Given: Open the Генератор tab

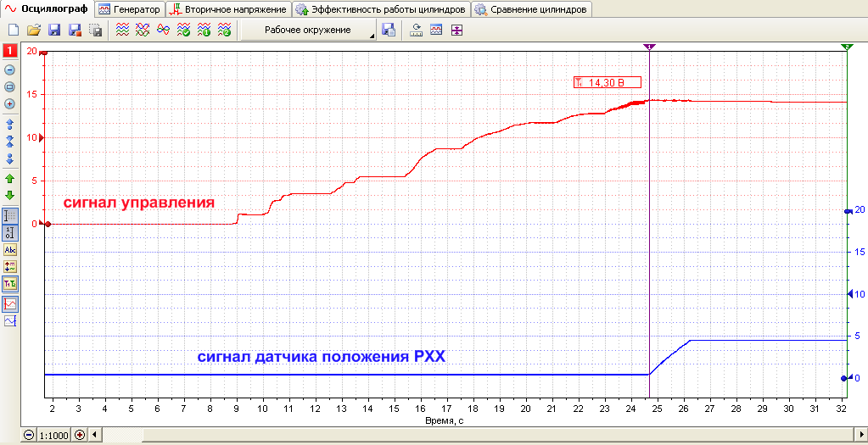Looking at the screenshot, I should 131,9.
